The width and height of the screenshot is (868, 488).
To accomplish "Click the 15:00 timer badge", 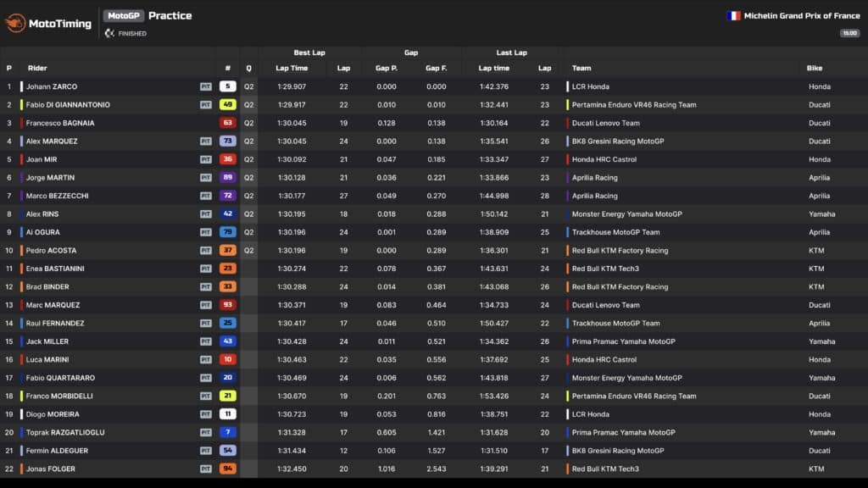I will pyautogui.click(x=849, y=33).
